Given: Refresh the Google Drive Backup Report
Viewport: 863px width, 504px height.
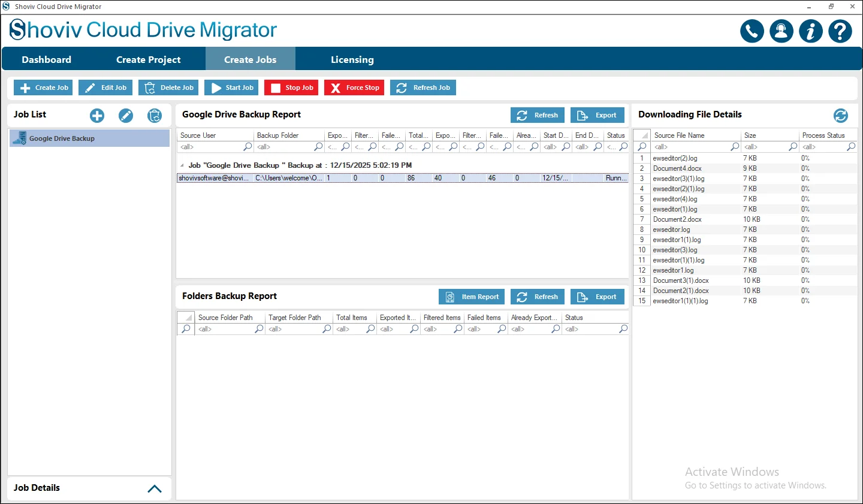Looking at the screenshot, I should tap(538, 115).
